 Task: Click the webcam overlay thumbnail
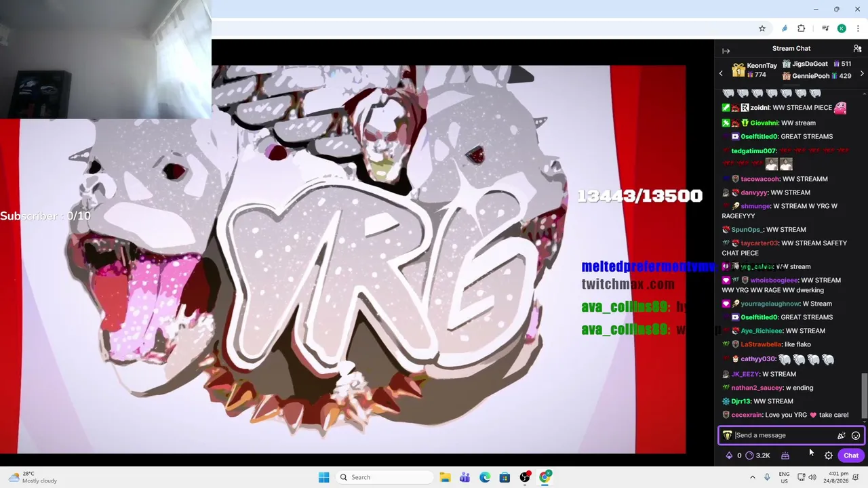pos(106,60)
